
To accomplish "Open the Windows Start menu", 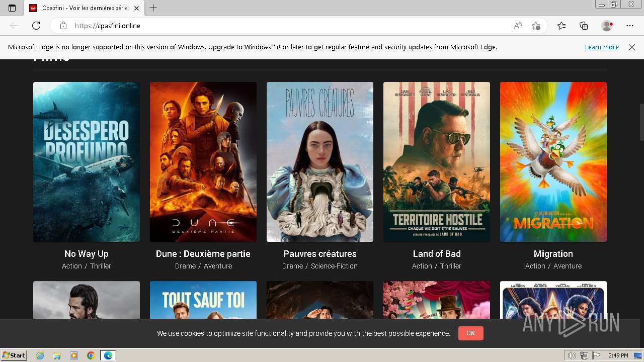I will [14, 355].
